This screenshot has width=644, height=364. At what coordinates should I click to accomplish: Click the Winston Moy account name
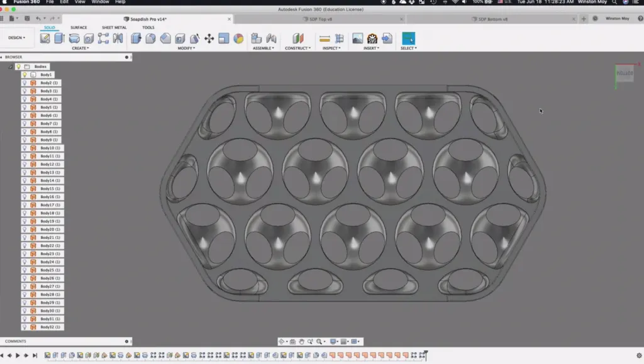[616, 19]
